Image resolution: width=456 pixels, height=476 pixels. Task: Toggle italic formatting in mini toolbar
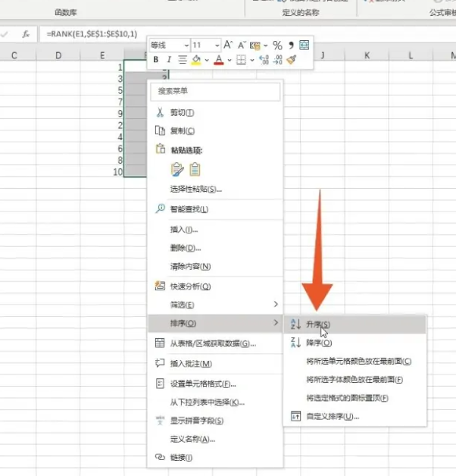coord(169,60)
